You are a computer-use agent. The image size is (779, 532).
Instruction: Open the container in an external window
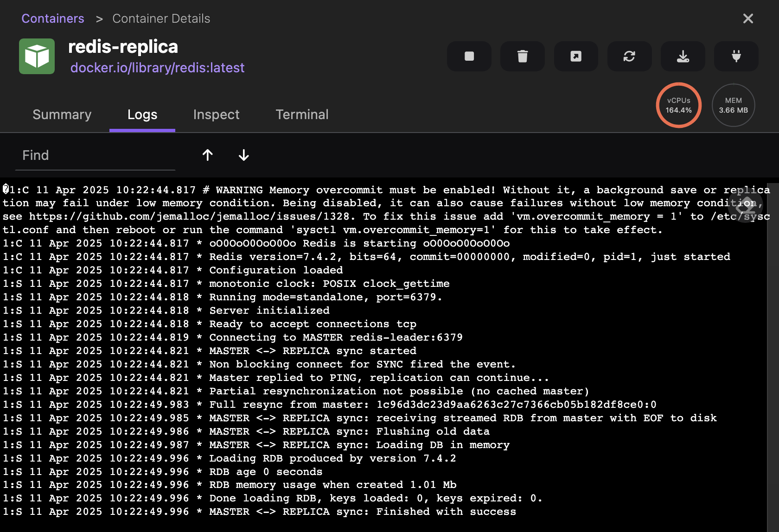pos(575,56)
